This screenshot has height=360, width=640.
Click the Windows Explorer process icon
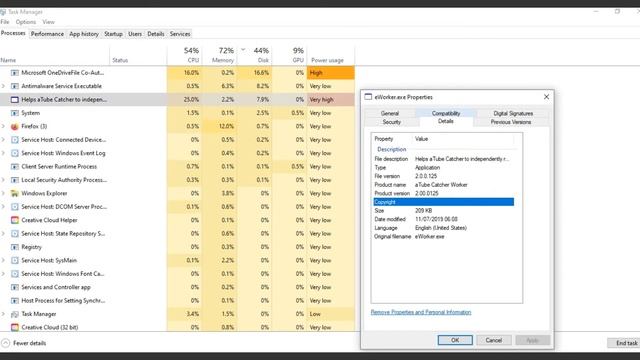pos(15,193)
